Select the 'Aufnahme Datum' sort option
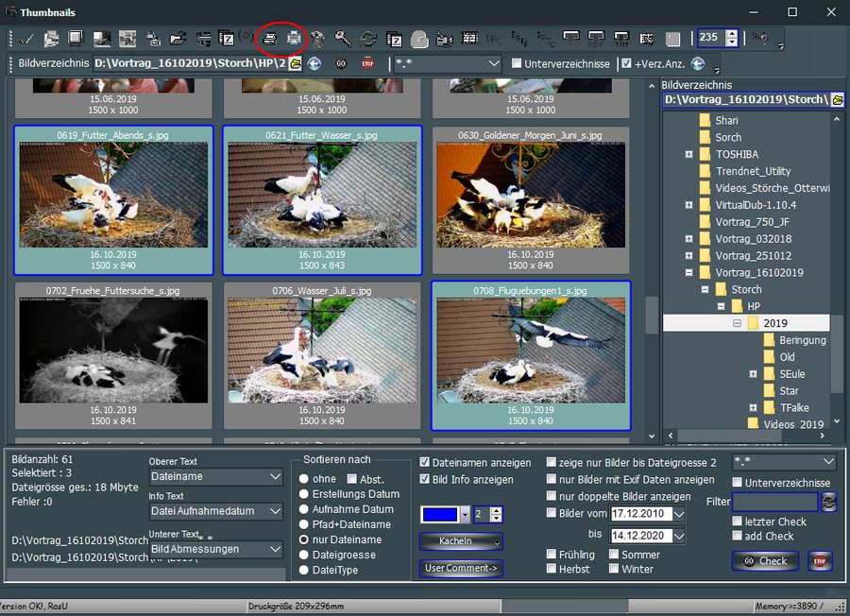This screenshot has width=850, height=616. 305,509
